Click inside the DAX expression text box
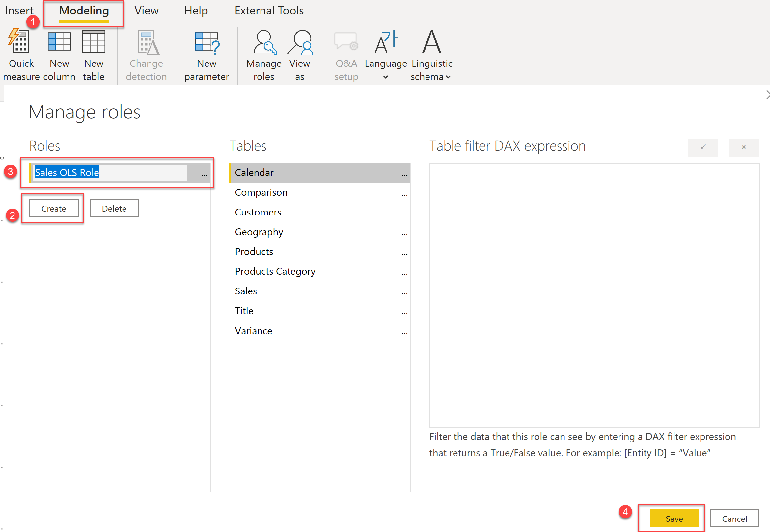The height and width of the screenshot is (532, 770). pos(594,295)
